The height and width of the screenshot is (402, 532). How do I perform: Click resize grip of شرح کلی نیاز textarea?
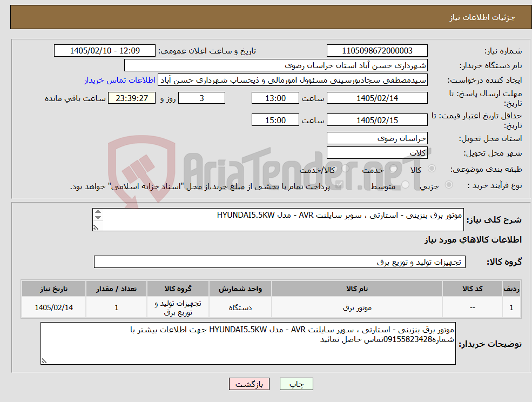tap(96, 227)
